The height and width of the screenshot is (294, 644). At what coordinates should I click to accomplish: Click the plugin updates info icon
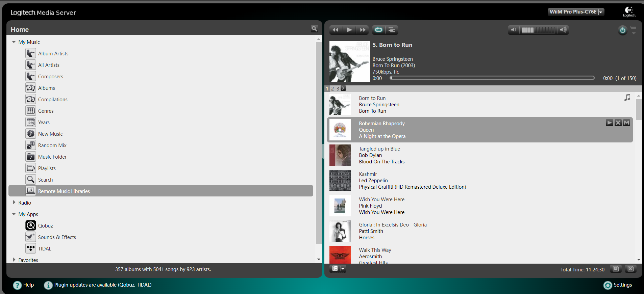(x=48, y=285)
